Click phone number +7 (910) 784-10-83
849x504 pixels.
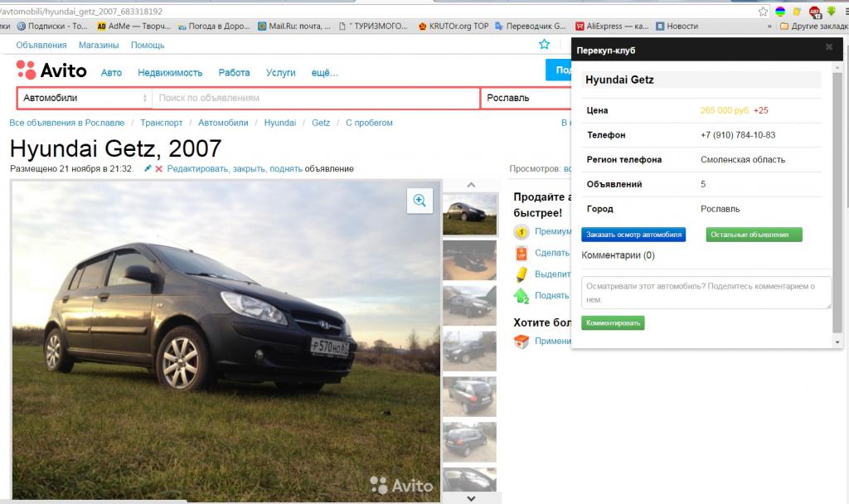click(738, 135)
